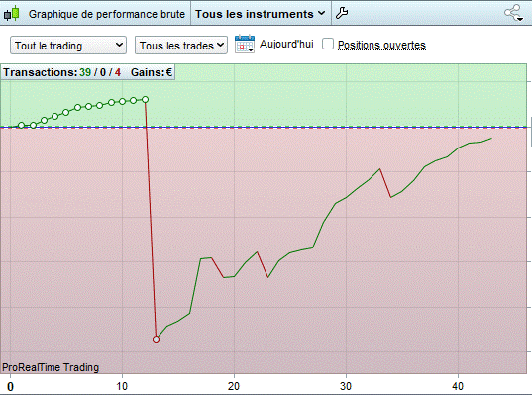The image size is (532, 395).
Task: Select the Graphique de performance brute title
Action: [x=107, y=14]
